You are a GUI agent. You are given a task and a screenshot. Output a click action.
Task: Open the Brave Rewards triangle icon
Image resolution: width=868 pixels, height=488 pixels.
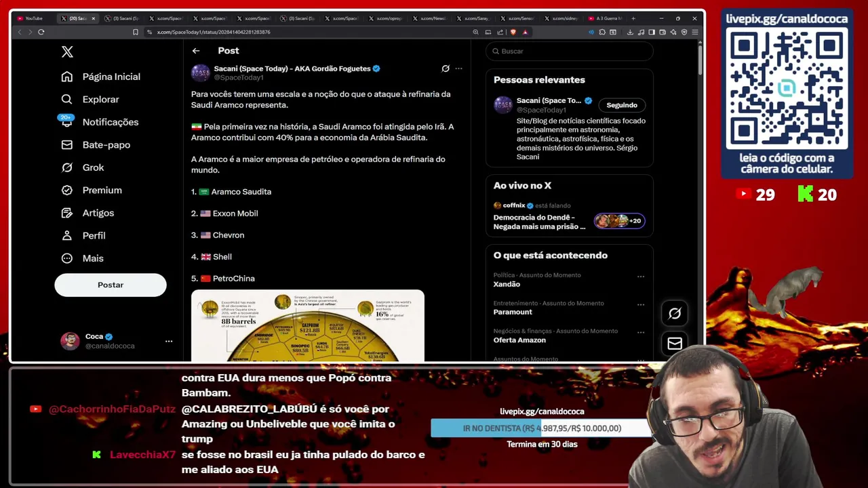(x=525, y=32)
